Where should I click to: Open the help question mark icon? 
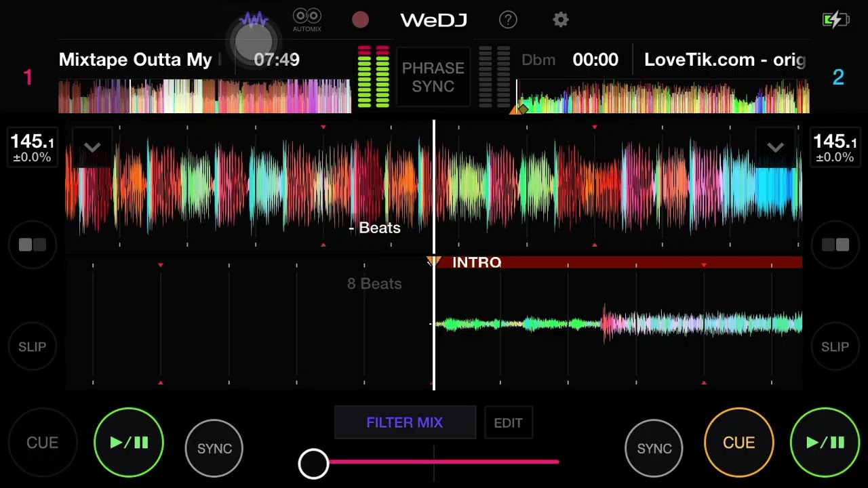tap(508, 20)
